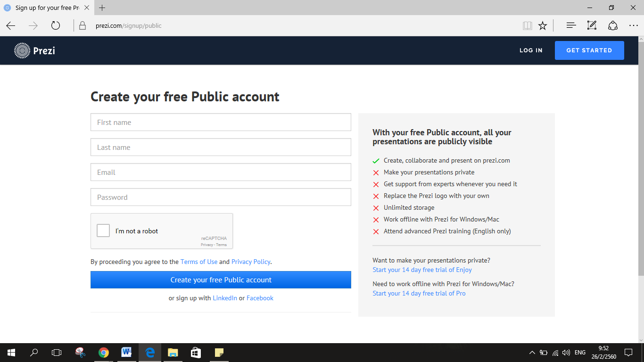Open the Windows Store taskbar icon

point(196,352)
